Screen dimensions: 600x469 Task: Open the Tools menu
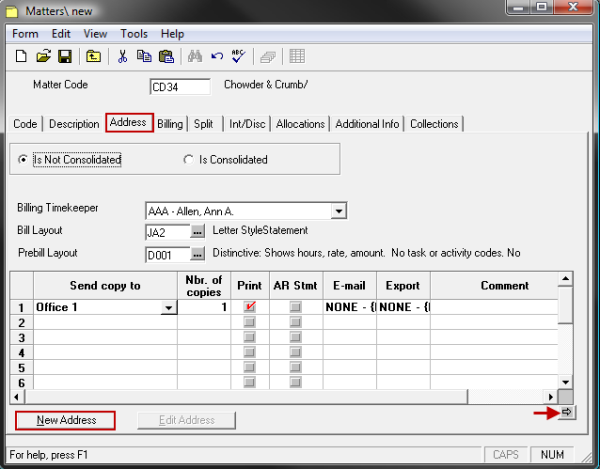pos(134,34)
